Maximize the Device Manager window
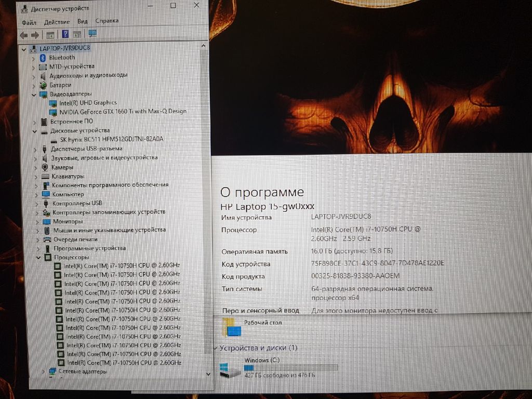532x399 pixels. point(173,5)
